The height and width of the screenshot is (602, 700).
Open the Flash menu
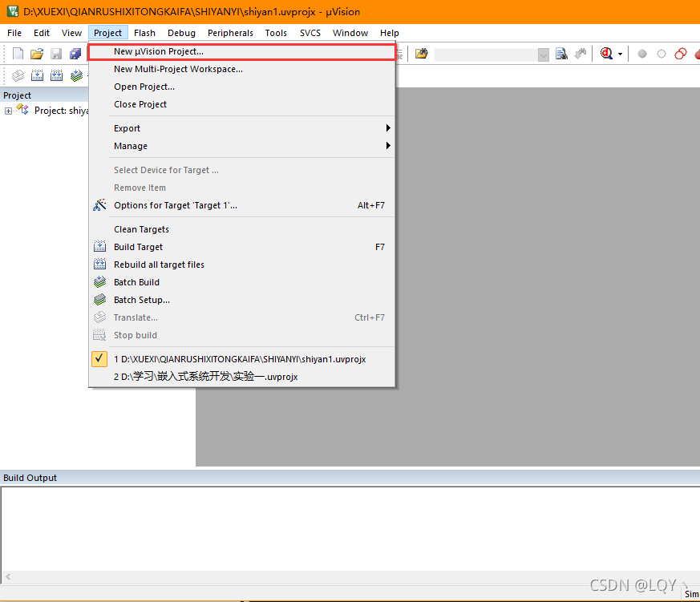144,33
